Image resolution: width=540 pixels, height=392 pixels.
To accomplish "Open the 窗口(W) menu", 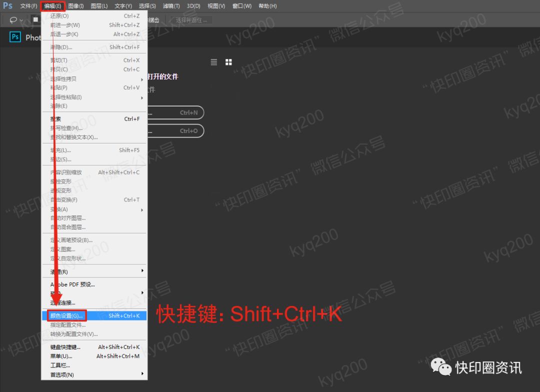I will (242, 6).
